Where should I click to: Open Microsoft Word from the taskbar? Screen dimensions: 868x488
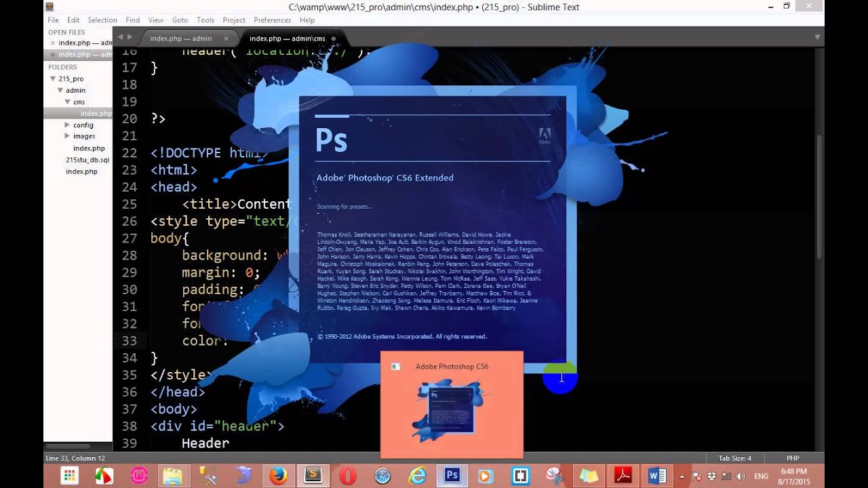657,476
